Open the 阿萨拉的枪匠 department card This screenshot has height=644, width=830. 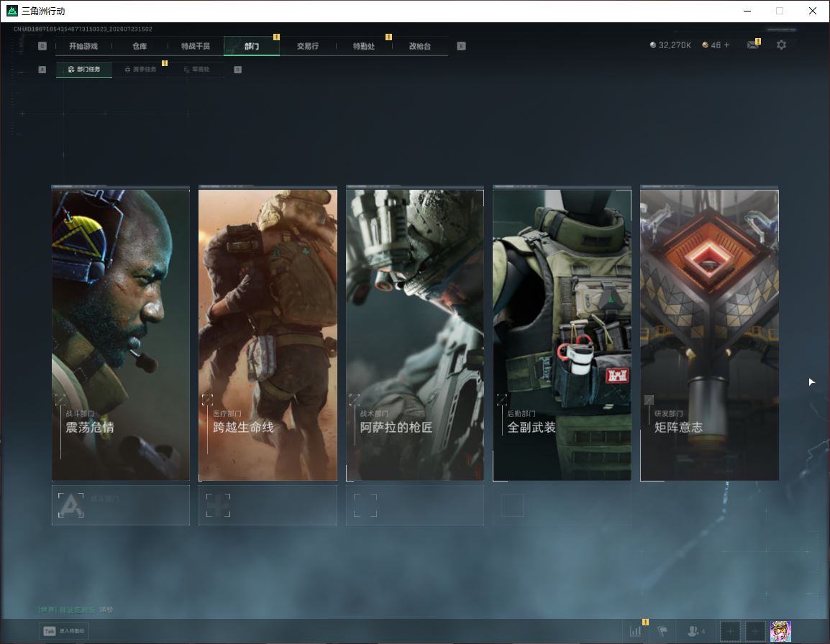point(415,333)
